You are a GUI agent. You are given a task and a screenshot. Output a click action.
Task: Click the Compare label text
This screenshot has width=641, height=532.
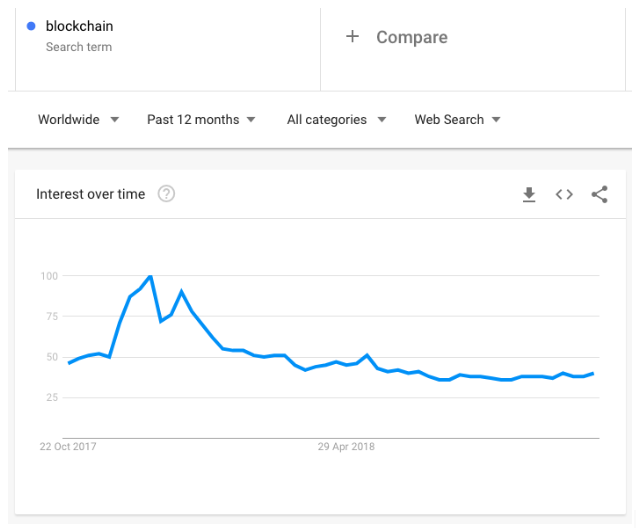pos(411,37)
